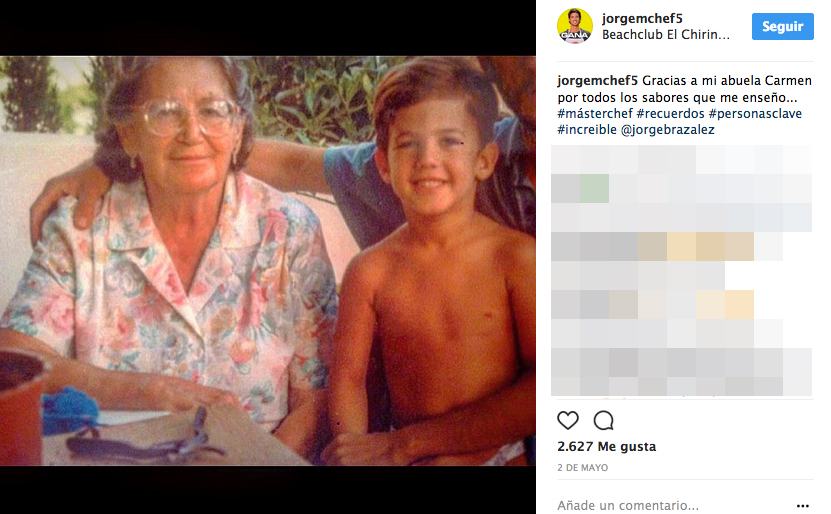Open comments via speech bubble icon
This screenshot has width=831, height=514.
(x=604, y=421)
